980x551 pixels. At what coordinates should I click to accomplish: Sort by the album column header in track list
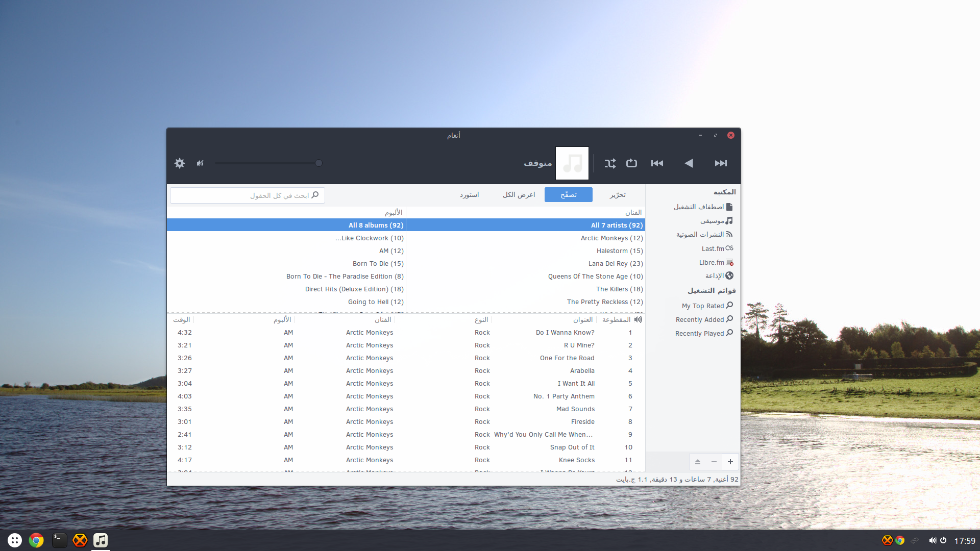[244, 320]
